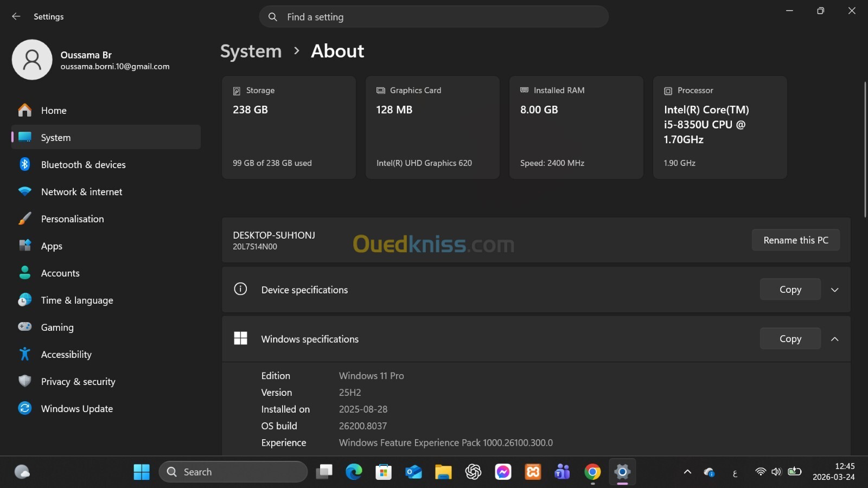The width and height of the screenshot is (868, 488).
Task: Click the settings page vertical scrollbar
Action: point(865,149)
